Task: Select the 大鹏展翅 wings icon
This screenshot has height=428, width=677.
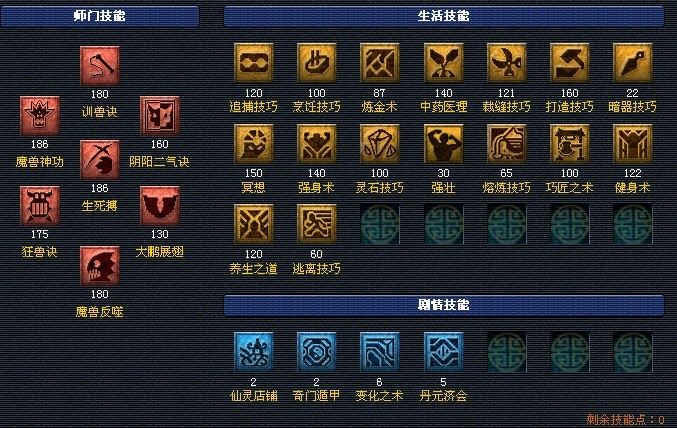Action: [x=160, y=206]
